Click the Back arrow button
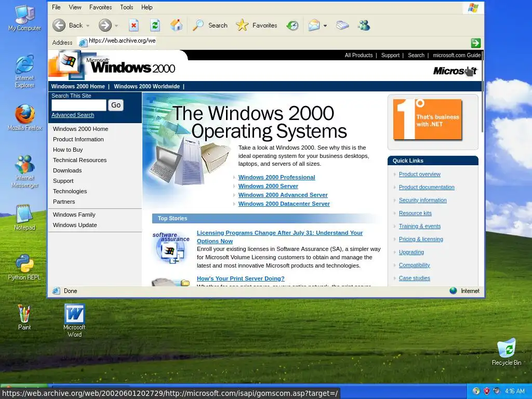Viewport: 532px width, 399px height. pos(59,25)
